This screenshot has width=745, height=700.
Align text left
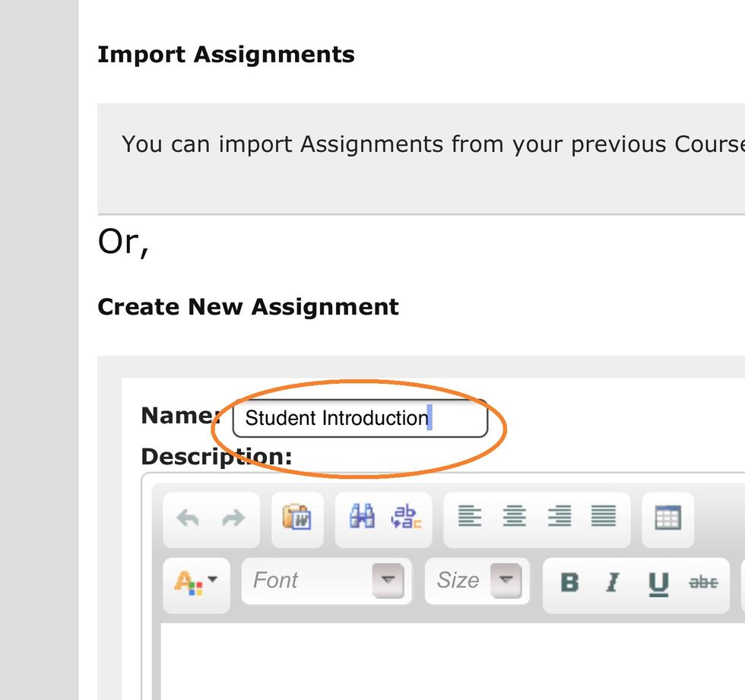tap(470, 516)
